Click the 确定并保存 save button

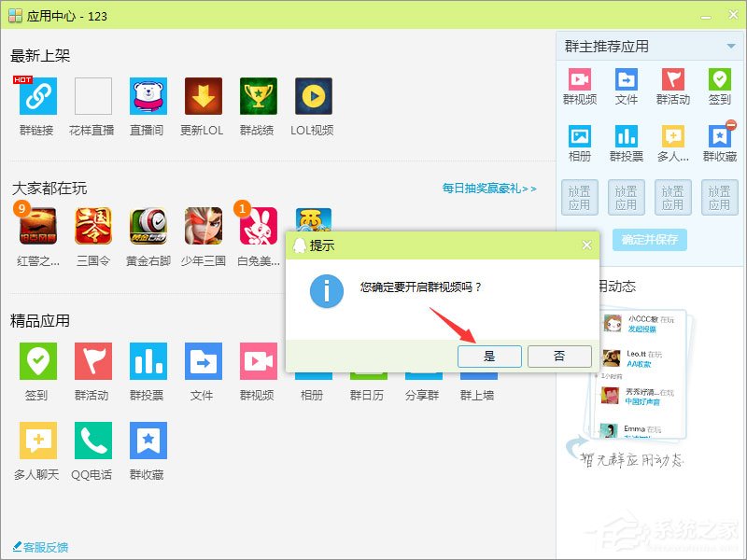pos(648,240)
